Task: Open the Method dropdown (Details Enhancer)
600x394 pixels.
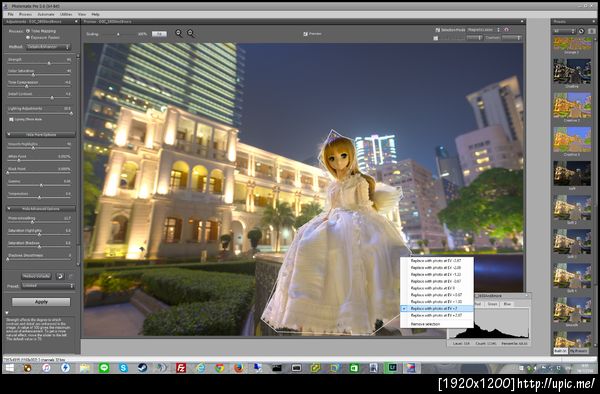Action: tap(49, 47)
